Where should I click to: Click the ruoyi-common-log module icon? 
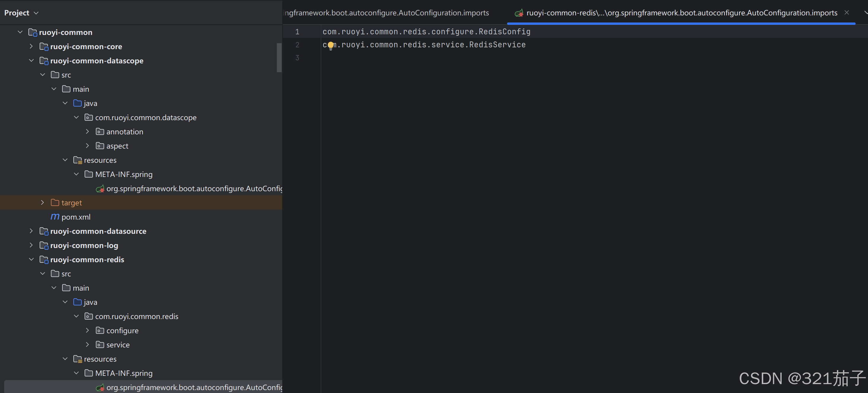click(44, 245)
